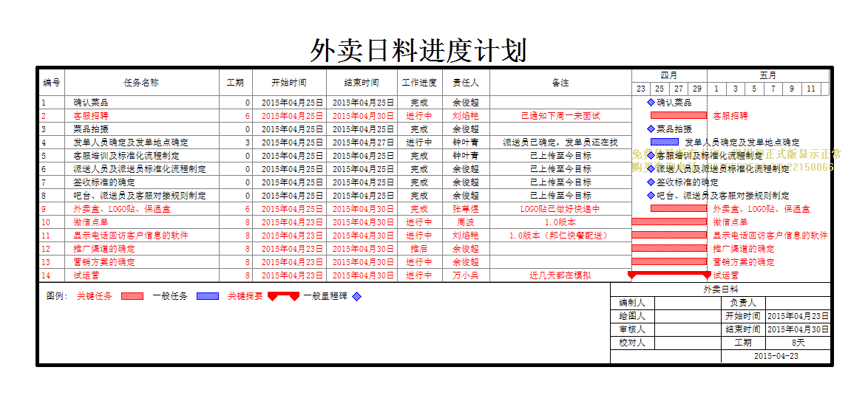Image resolution: width=868 pixels, height=401 pixels.
Task: Click the 一般里程碑 legend text label
Action: point(325,296)
